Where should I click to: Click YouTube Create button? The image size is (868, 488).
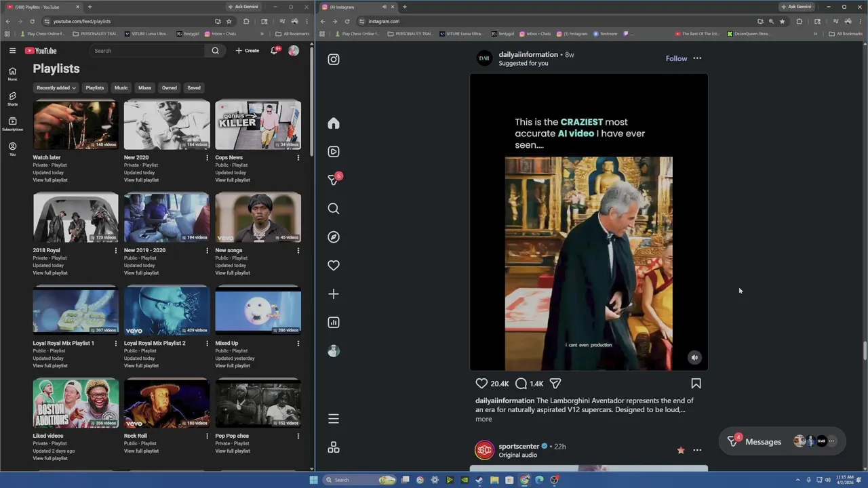[248, 51]
